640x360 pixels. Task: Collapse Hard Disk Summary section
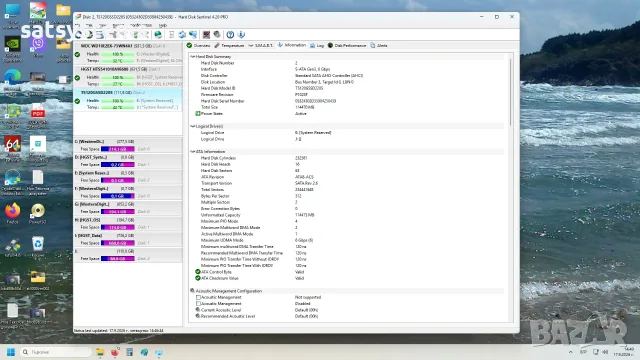[x=193, y=57]
